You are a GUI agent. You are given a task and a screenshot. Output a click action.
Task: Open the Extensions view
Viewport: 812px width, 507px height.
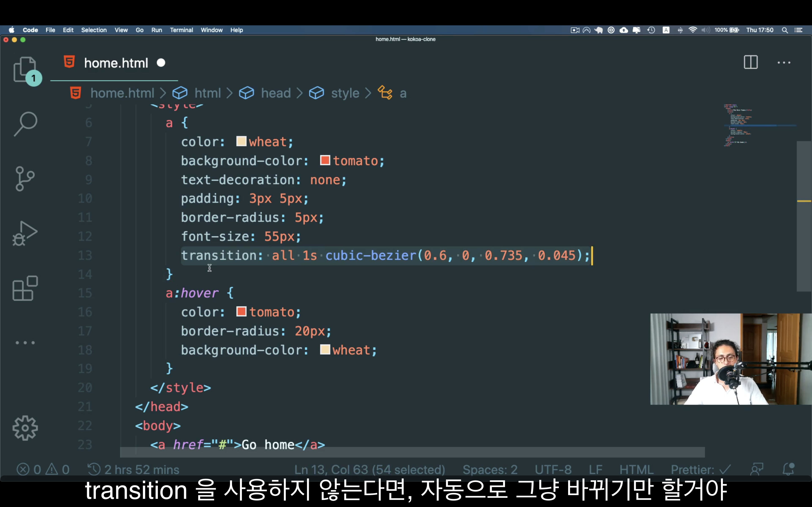(25, 288)
